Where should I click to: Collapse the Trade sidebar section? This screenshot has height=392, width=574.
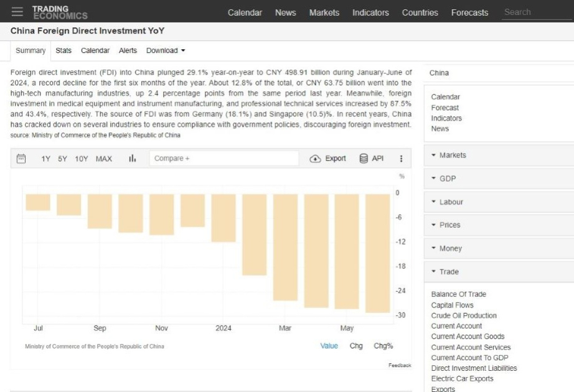pyautogui.click(x=499, y=271)
